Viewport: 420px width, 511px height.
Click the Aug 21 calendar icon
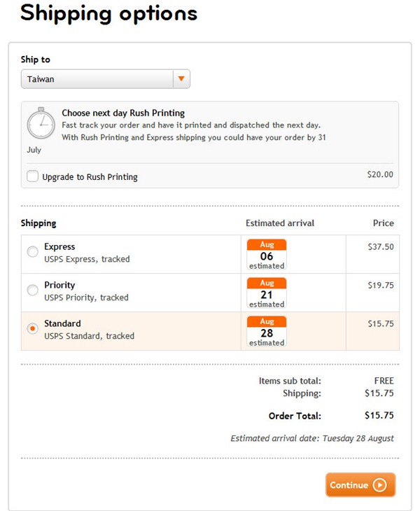267,293
